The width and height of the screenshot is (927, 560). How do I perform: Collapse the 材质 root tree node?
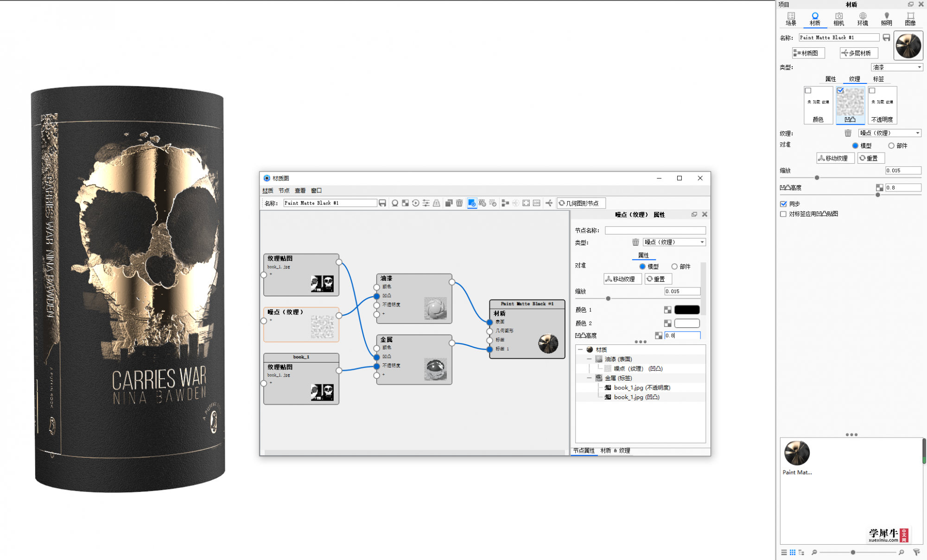pos(580,350)
